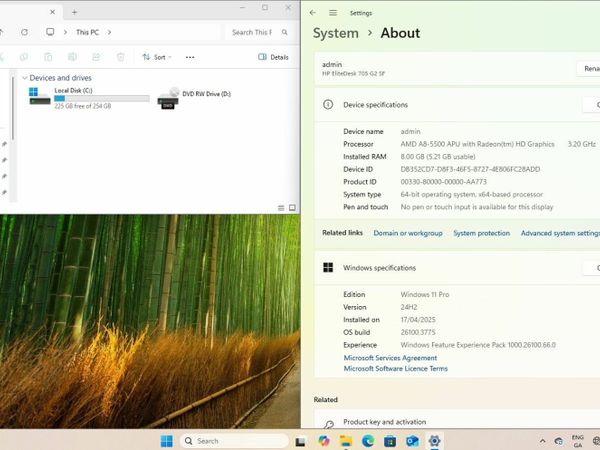Open the See more (...) menu in Explorer

[190, 57]
